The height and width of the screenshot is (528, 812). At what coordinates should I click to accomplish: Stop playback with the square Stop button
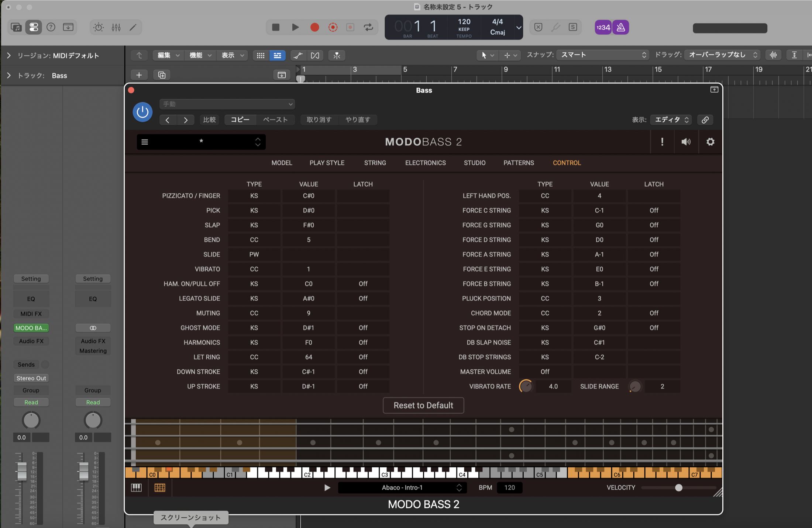[276, 27]
